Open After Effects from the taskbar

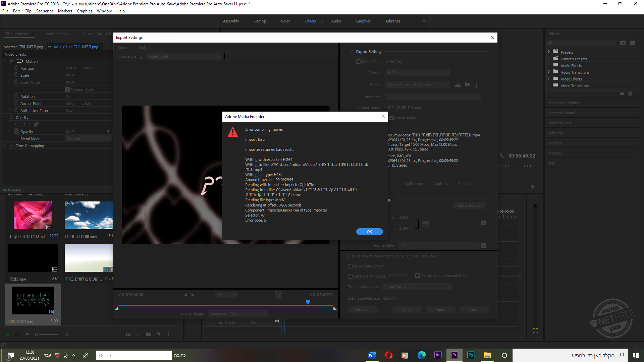click(x=438, y=355)
